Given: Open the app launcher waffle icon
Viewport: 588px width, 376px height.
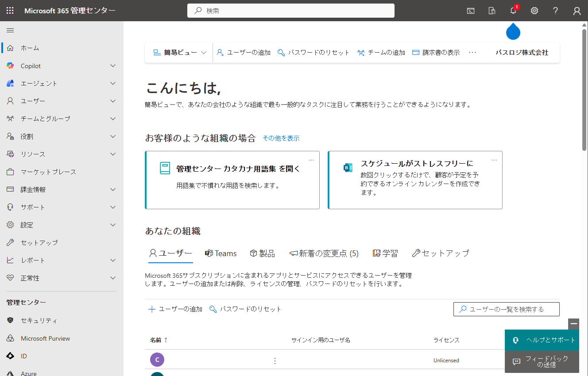Looking at the screenshot, I should (10, 11).
